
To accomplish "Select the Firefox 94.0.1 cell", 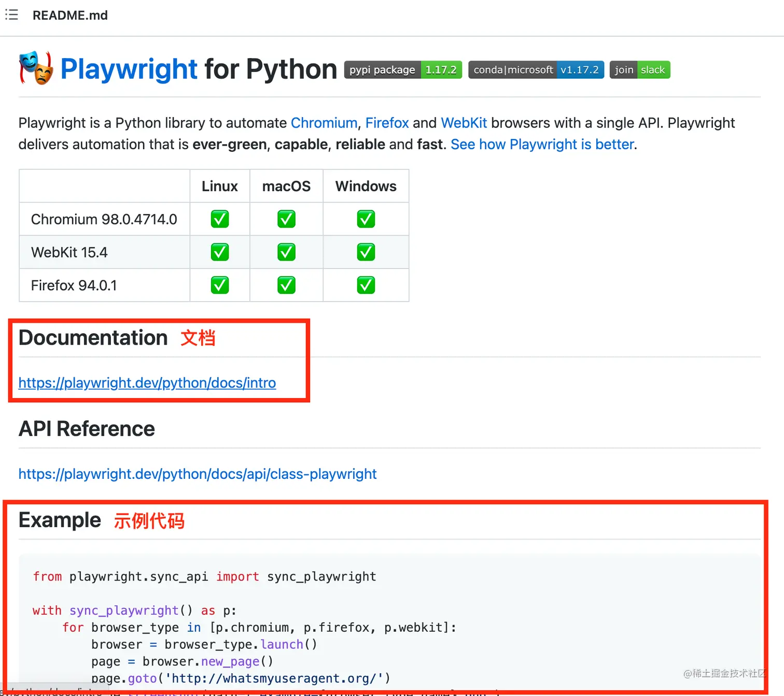I will (x=104, y=286).
